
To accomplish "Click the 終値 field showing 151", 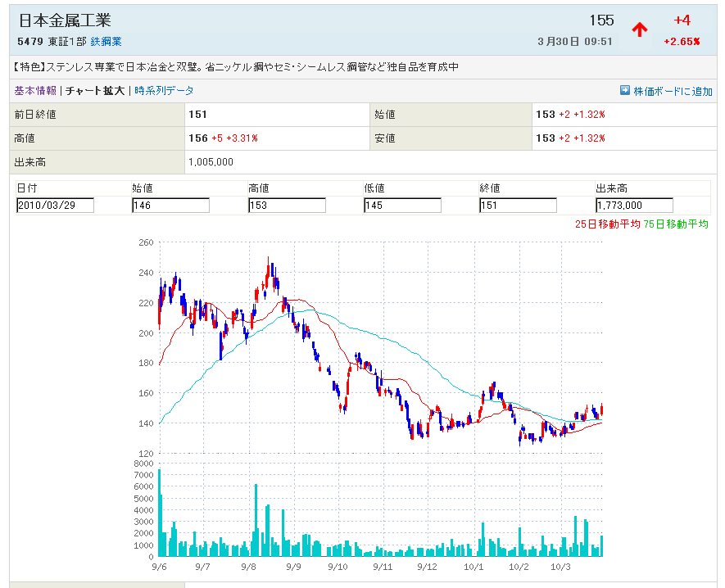I will point(518,206).
